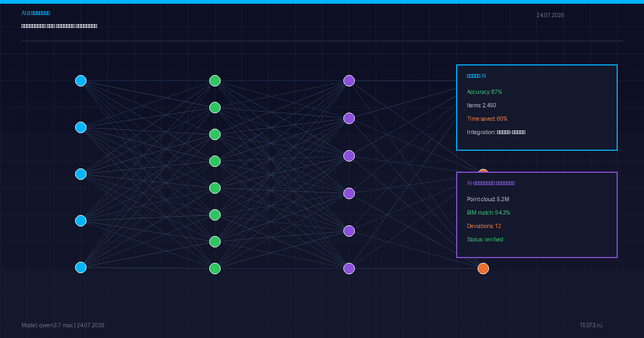The height and width of the screenshot is (338, 644).
Task: Select the "BIM match: 94.3%" line
Action: click(x=488, y=212)
